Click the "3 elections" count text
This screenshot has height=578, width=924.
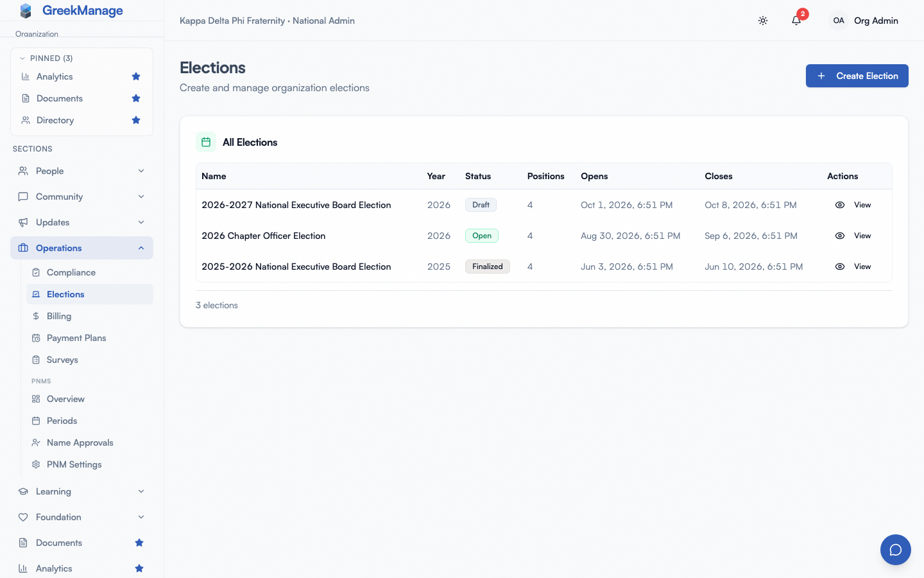217,305
